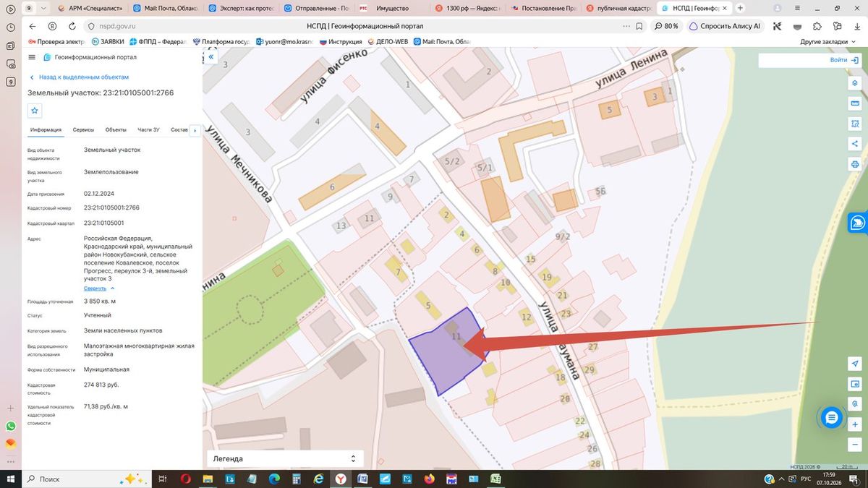
Task: Open WhatsApp in the browser sidebar
Action: point(10,427)
